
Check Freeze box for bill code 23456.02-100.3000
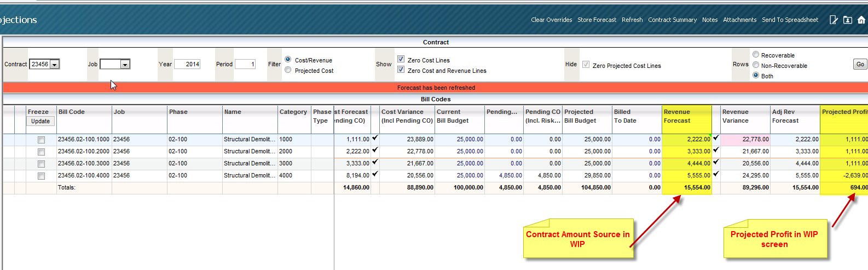(41, 164)
